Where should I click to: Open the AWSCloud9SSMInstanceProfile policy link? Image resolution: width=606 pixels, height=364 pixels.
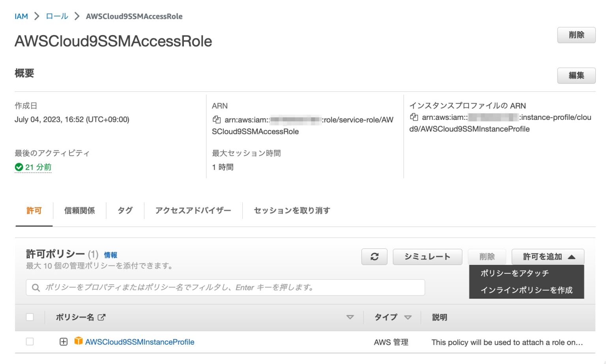(x=140, y=342)
